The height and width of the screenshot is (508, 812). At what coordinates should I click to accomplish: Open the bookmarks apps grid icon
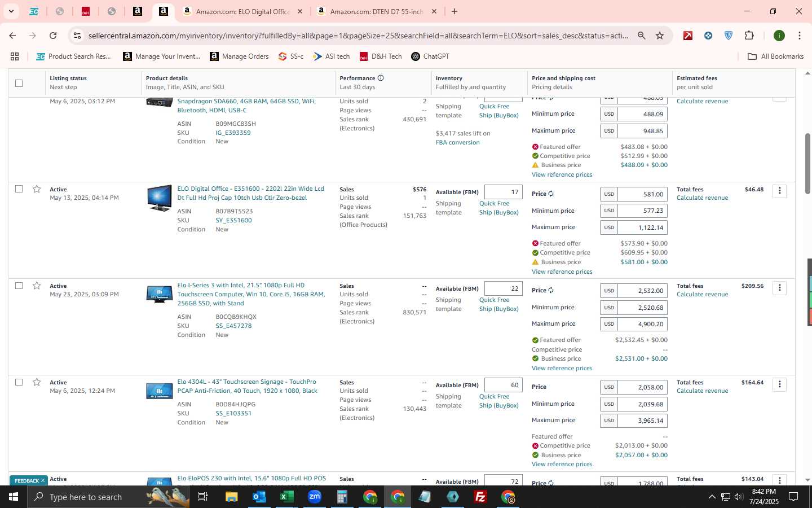pyautogui.click(x=15, y=56)
